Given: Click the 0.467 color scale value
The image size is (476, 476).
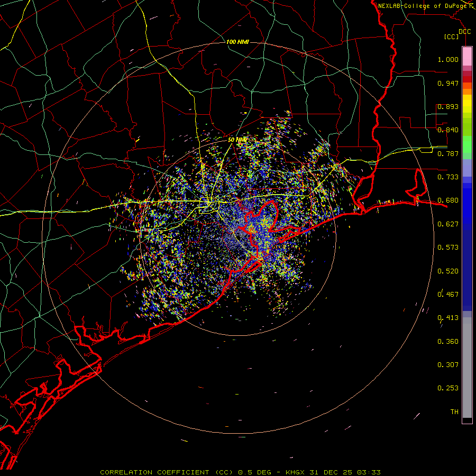Looking at the screenshot, I should (x=448, y=294).
